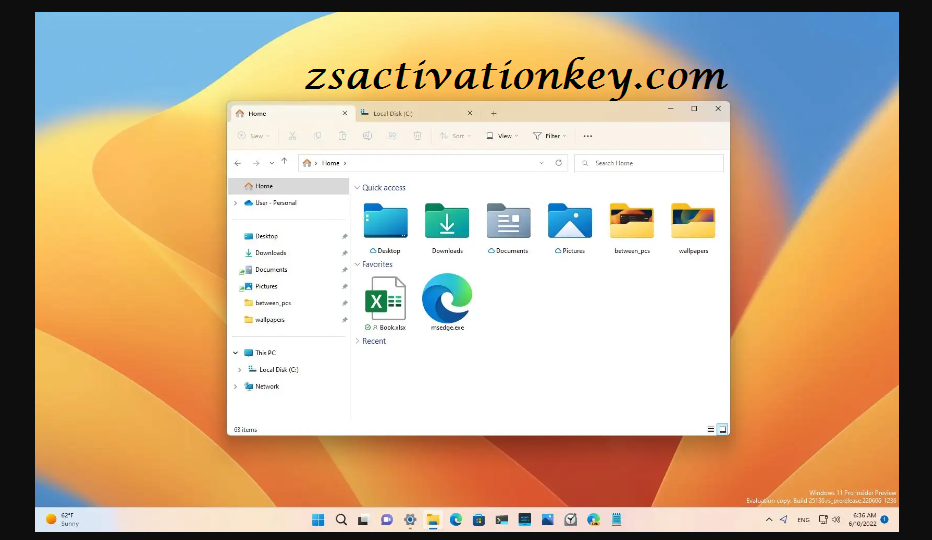The width and height of the screenshot is (932, 540).
Task: Go forward with the right arrow
Action: (256, 163)
